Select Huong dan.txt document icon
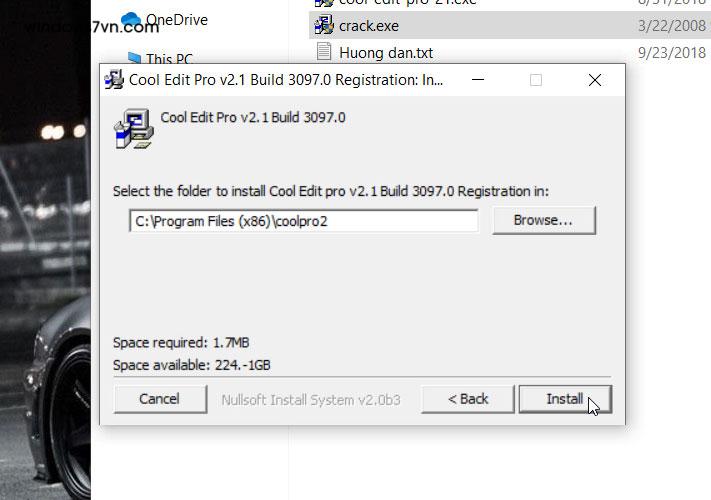Screen dimensions: 711x500 (x=324, y=51)
